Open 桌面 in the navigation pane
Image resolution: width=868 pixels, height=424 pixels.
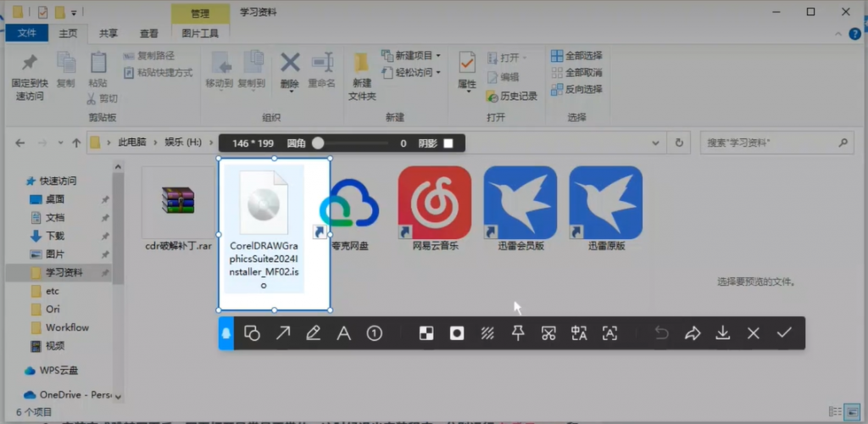[x=55, y=199]
